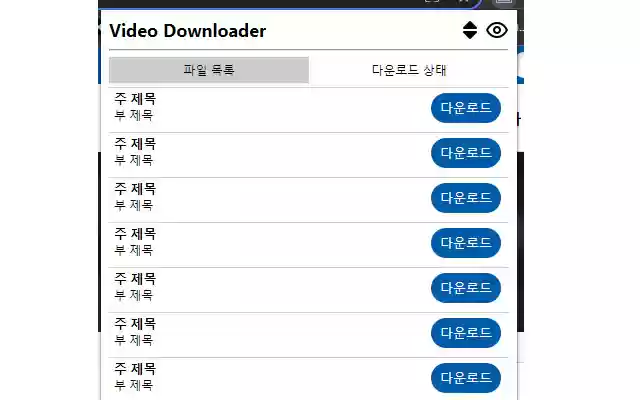Click the Video Downloader title text
This screenshot has height=400, width=640.
188,31
